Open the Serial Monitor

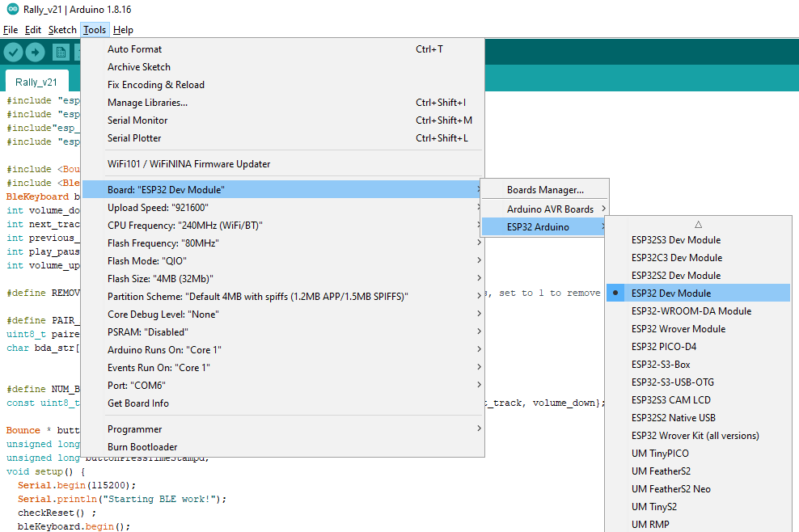[283, 120]
